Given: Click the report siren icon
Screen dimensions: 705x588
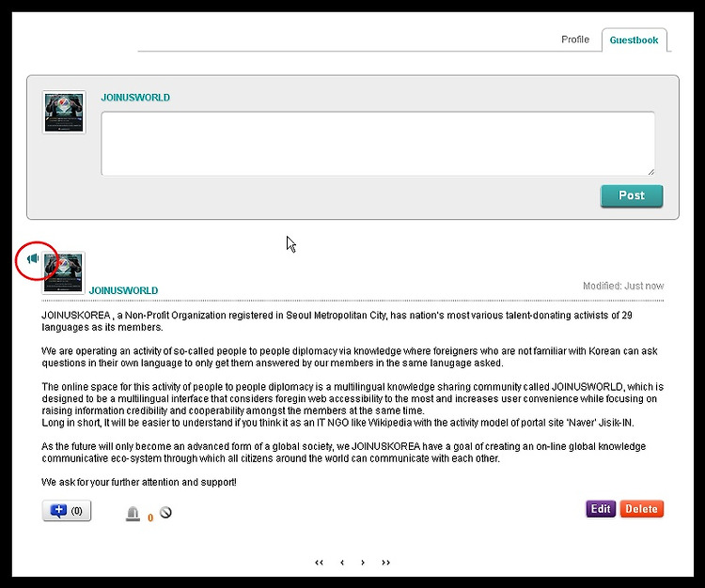Looking at the screenshot, I should click(133, 514).
